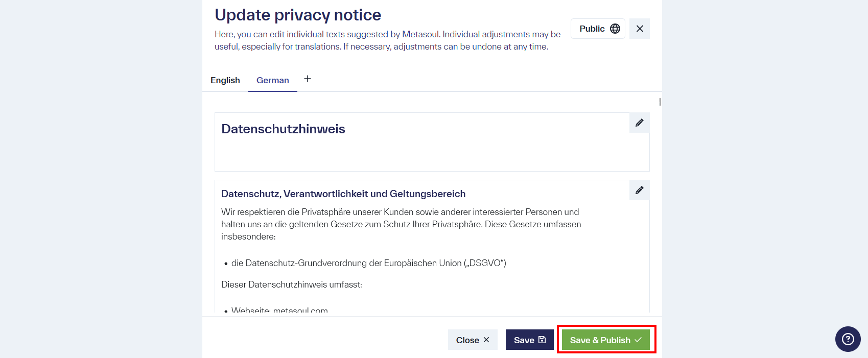Open the editor for the Datenschutz section

(639, 189)
